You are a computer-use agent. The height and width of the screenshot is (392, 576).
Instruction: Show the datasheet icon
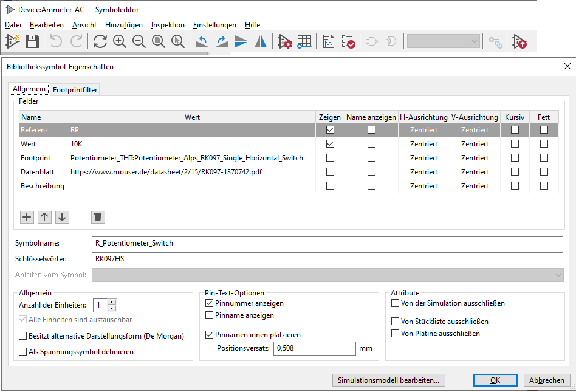(x=329, y=41)
